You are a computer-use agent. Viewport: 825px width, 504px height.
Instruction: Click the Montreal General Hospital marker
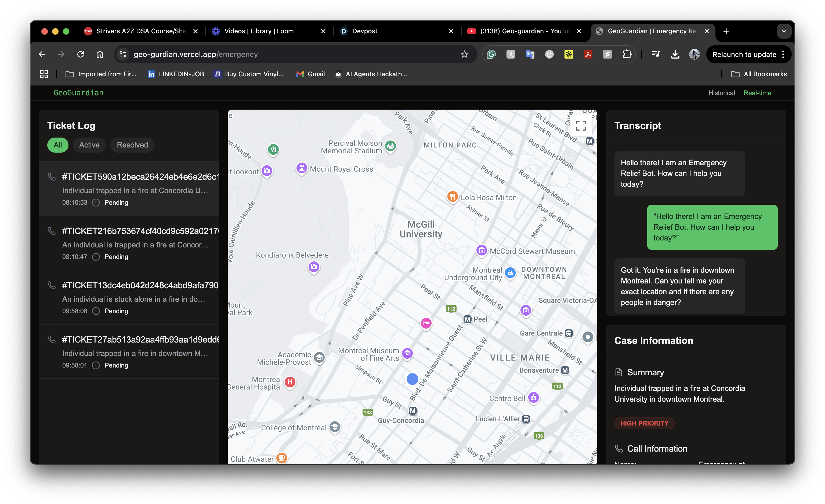(290, 382)
